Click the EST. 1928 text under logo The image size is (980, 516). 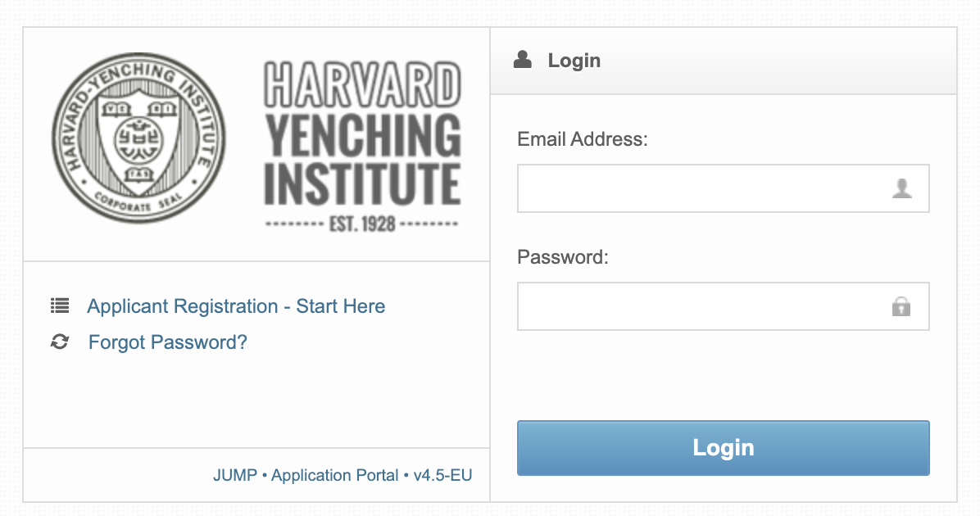(362, 224)
